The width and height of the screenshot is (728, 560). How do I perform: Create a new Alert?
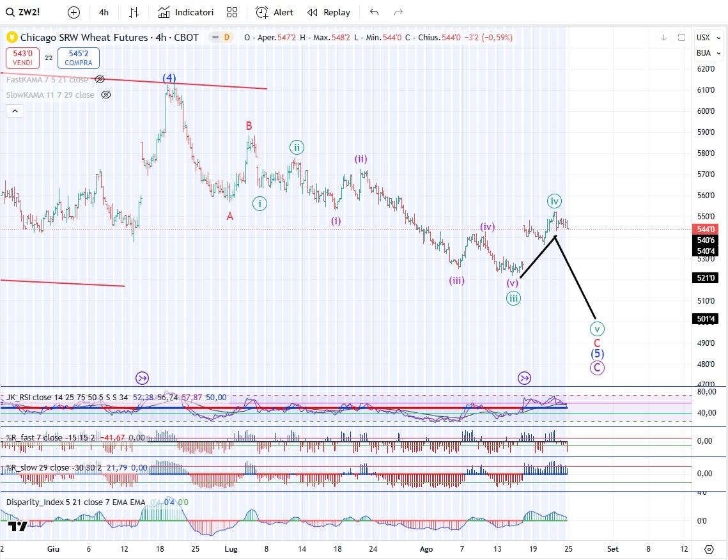275,12
